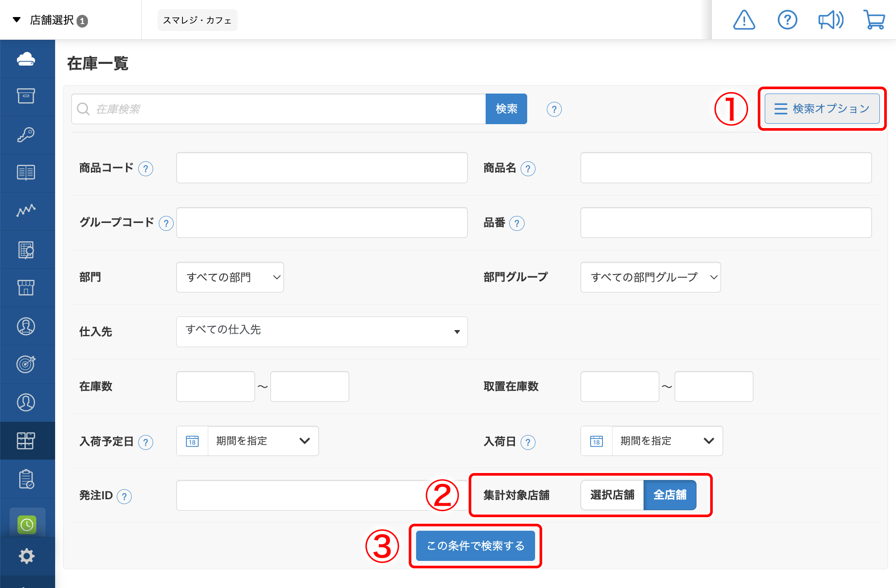Focus the 取置在庫数 maximum field

pyautogui.click(x=714, y=386)
